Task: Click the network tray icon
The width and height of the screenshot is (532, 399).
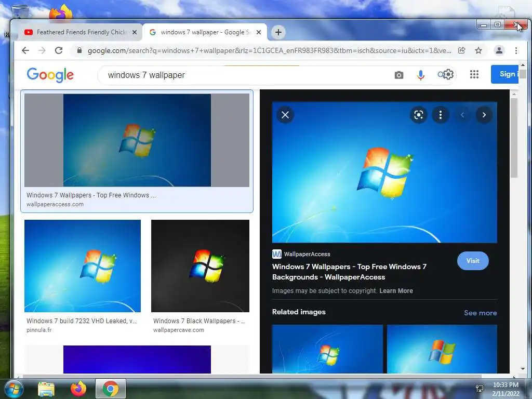Action: [480, 389]
